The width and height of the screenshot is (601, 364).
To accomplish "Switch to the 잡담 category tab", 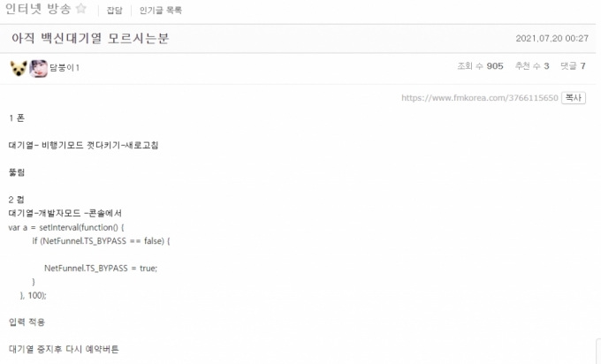I will [114, 11].
